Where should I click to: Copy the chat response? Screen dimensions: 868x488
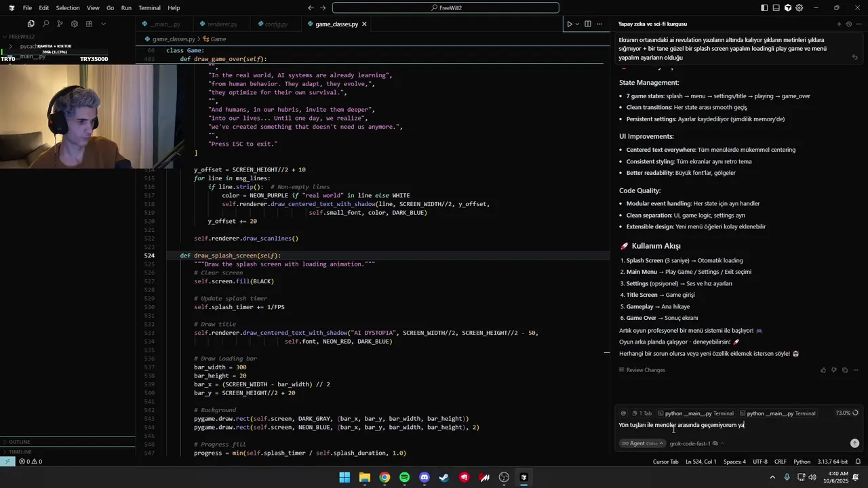845,370
